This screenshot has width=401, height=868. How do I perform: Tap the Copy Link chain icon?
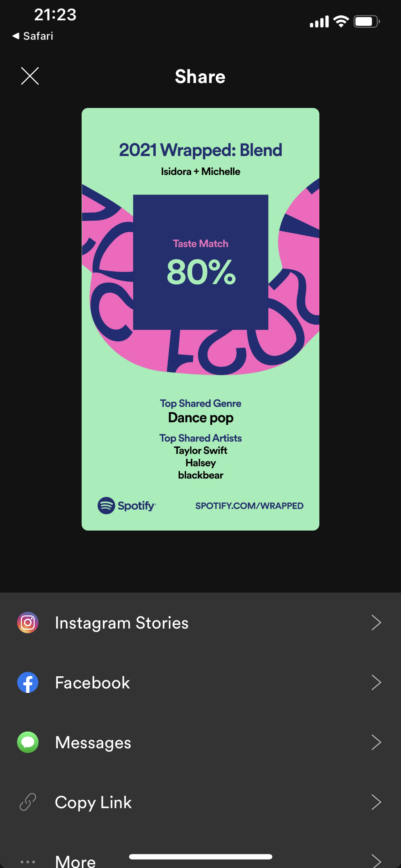28,802
